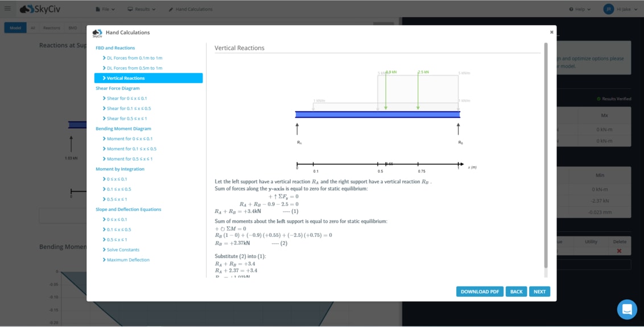Open the File dropdown menu

point(105,9)
